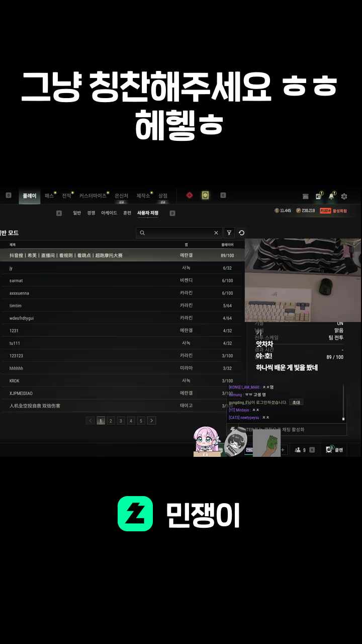The image size is (362, 644).
Task: Select the jy match row
Action: (122, 268)
